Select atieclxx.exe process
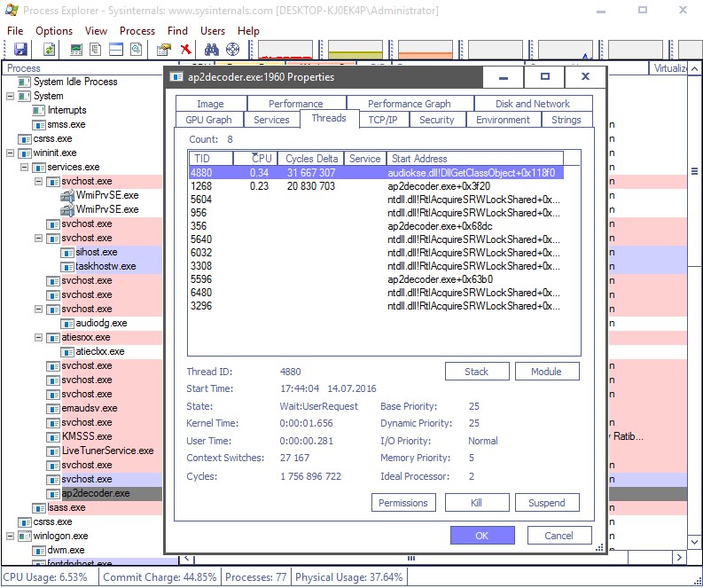703x588 pixels. (100, 351)
